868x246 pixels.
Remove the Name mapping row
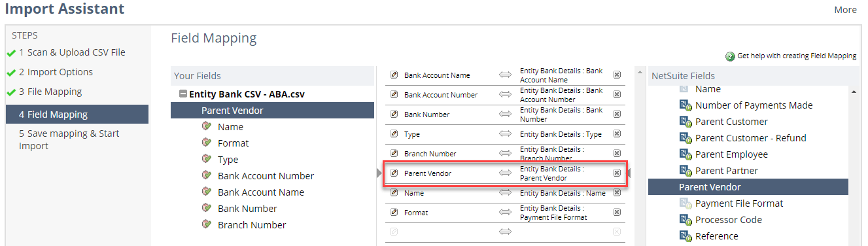617,193
